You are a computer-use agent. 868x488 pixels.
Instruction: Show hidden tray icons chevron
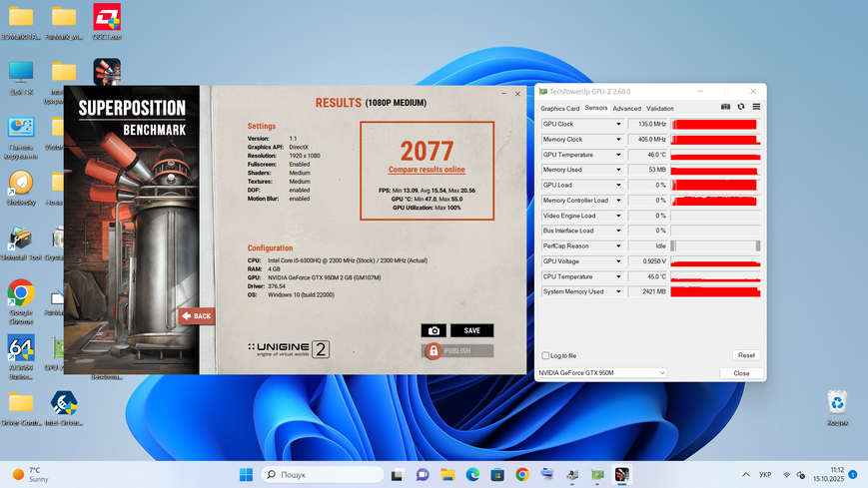pos(746,475)
